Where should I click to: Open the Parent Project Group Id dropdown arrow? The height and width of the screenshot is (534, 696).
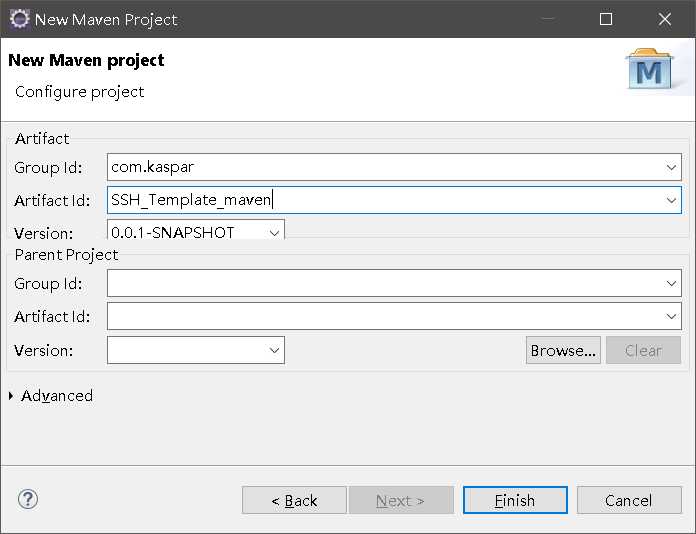point(671,283)
